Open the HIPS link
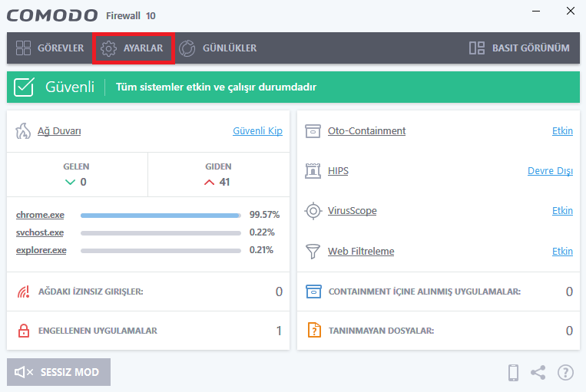 click(x=338, y=171)
